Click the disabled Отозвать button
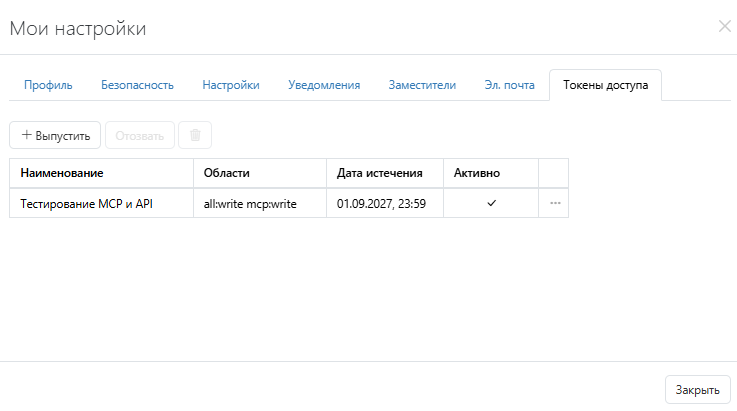The height and width of the screenshot is (411, 737). click(x=140, y=135)
